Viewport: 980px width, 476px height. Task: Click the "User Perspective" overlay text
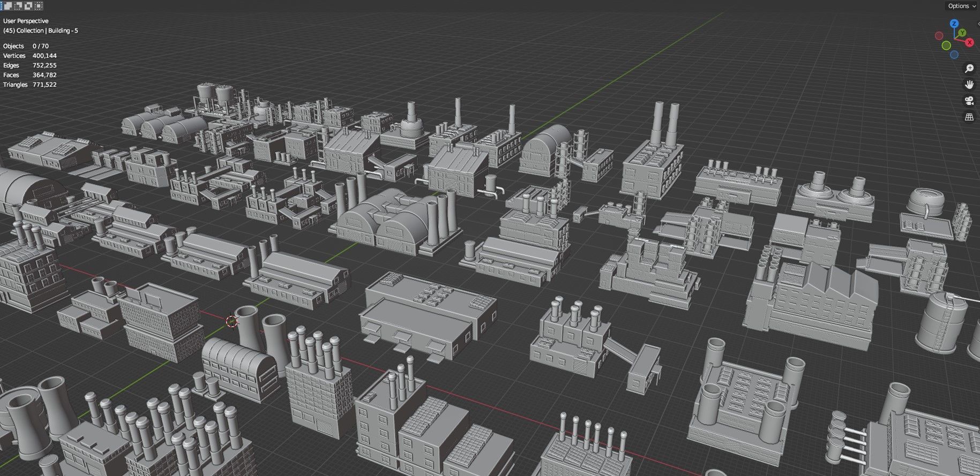point(26,21)
